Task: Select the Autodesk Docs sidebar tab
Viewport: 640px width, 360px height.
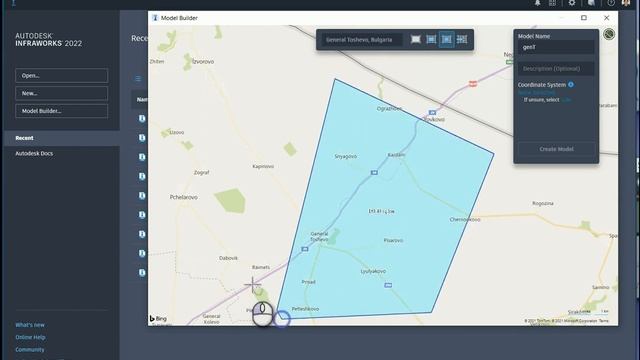Action: point(34,153)
